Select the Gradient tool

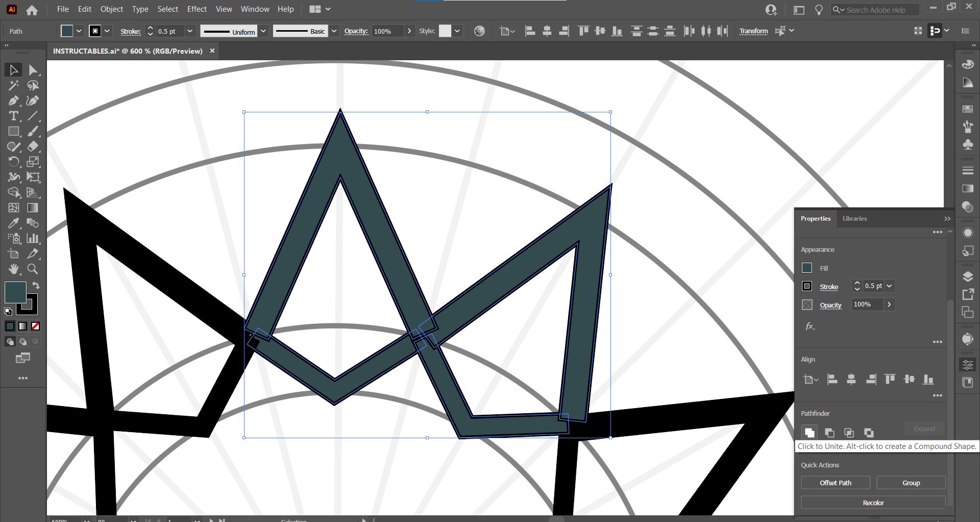(x=33, y=208)
